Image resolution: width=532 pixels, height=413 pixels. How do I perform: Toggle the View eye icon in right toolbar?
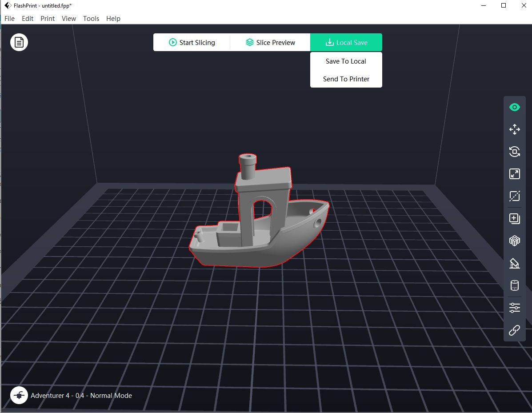(514, 107)
